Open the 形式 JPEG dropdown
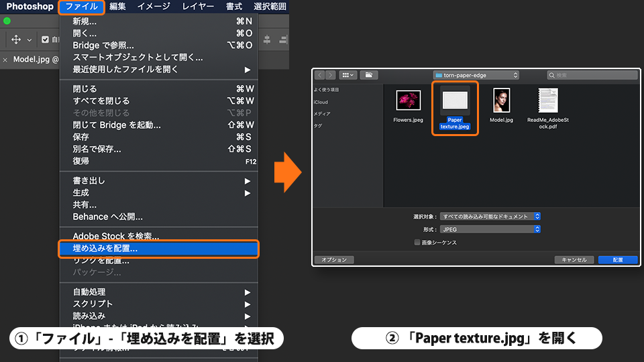Screen dimensions: 644x362 pyautogui.click(x=490, y=229)
